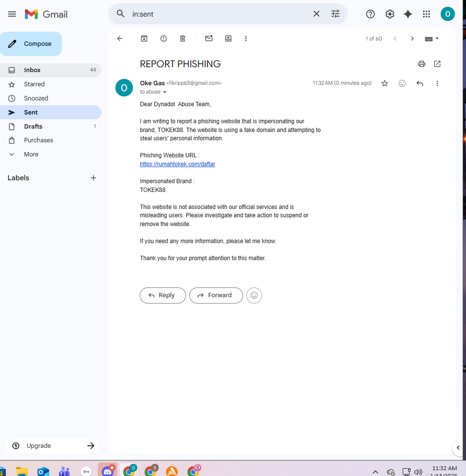Image resolution: width=466 pixels, height=476 pixels.
Task: Click the Forward button
Action: tap(216, 295)
